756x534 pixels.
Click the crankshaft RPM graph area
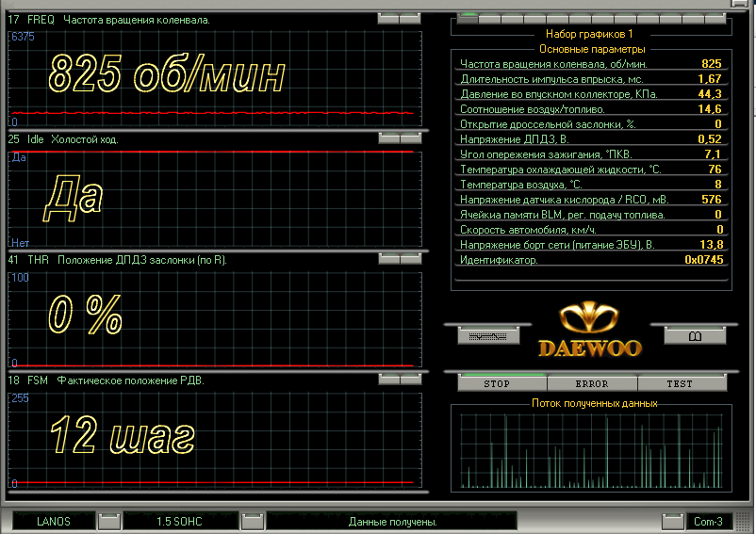tap(214, 77)
